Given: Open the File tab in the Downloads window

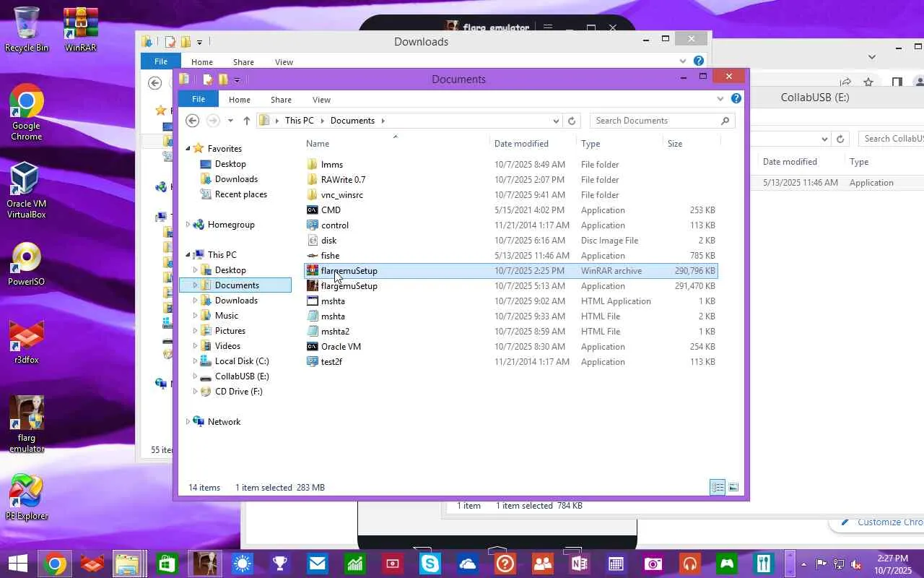Looking at the screenshot, I should click(160, 62).
